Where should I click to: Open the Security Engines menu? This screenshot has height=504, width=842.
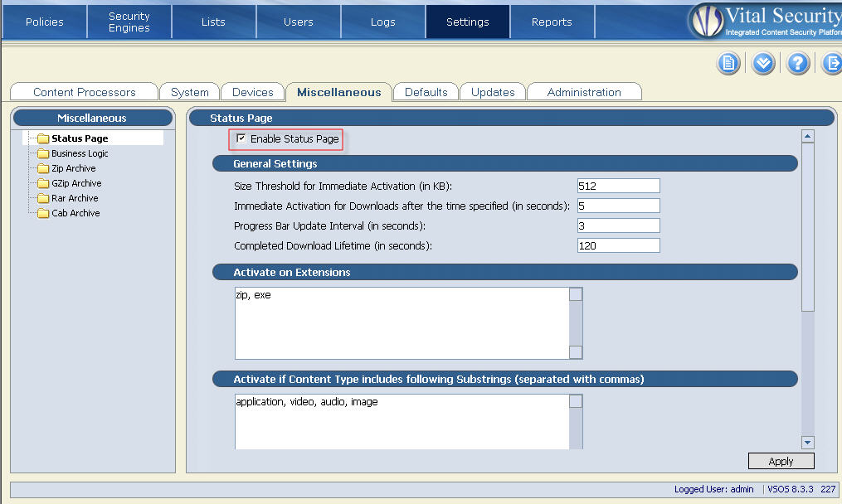[x=129, y=22]
